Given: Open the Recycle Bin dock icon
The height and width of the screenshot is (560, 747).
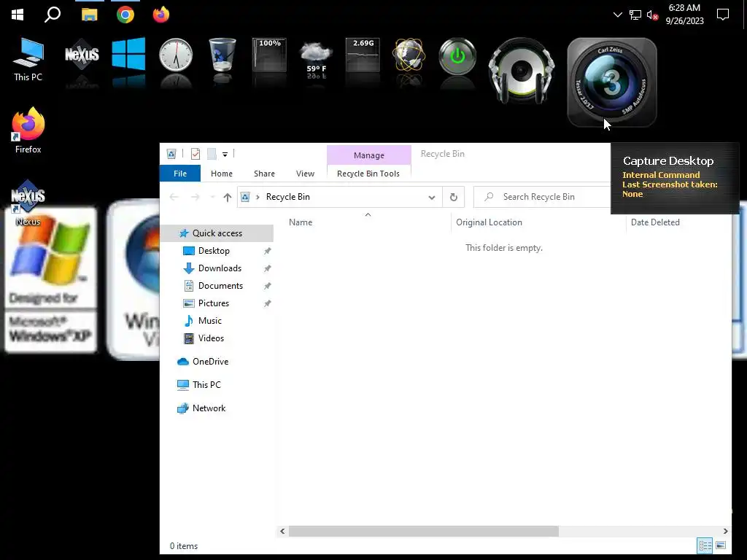Looking at the screenshot, I should (222, 54).
